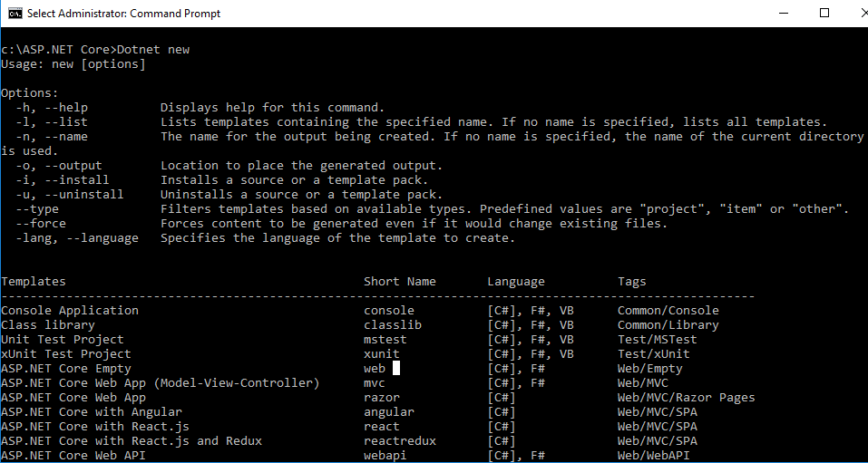868x463 pixels.
Task: Click the '-lang, --language' option
Action: [x=77, y=238]
